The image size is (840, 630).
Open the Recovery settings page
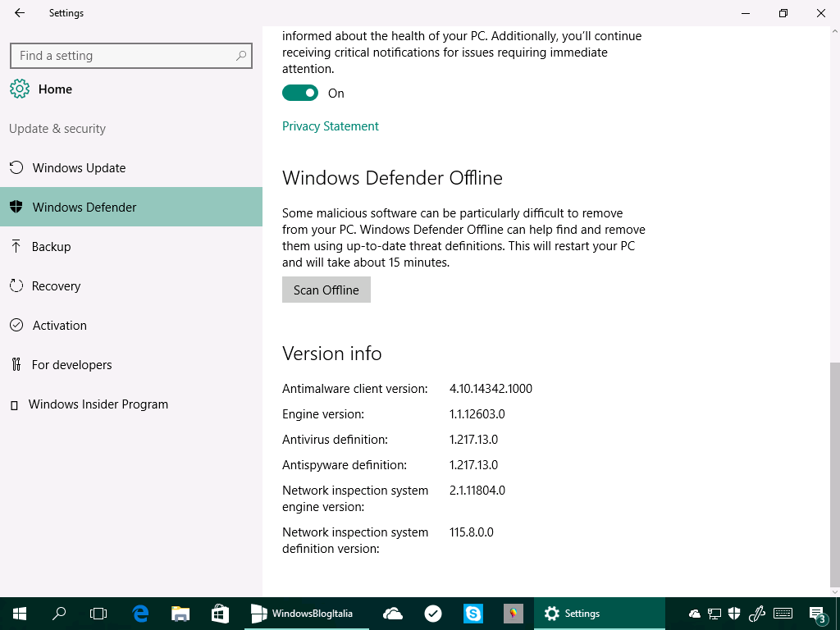(131, 285)
